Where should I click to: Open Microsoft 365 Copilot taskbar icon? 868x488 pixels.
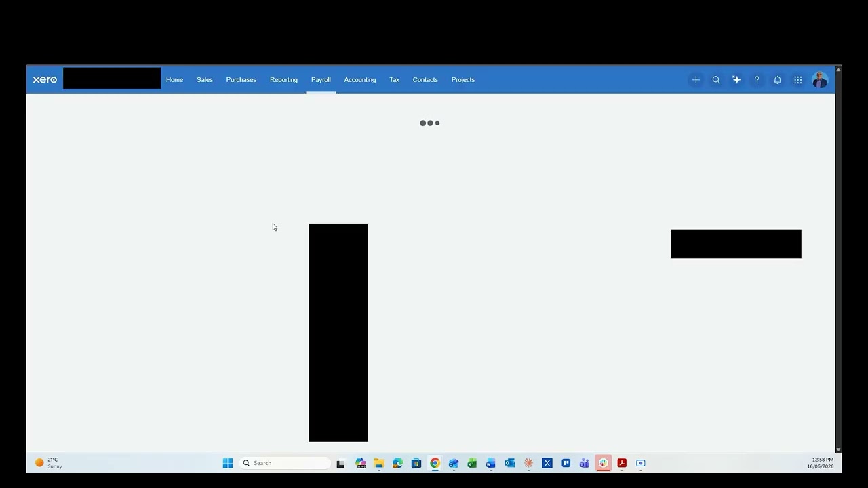361,463
